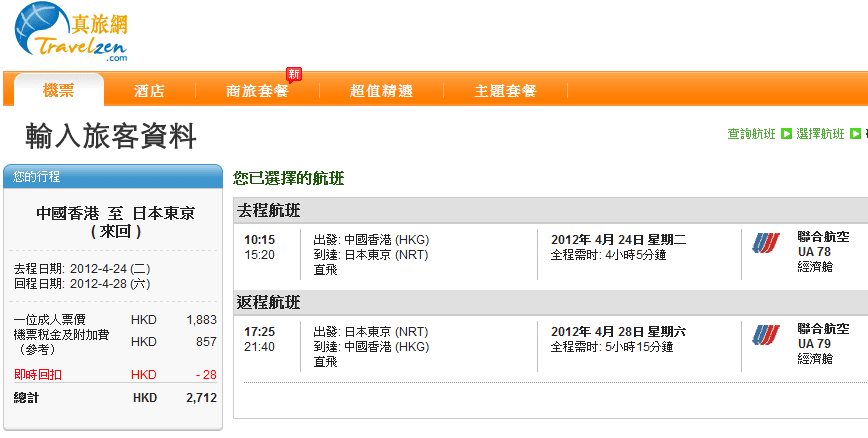Click the green arrow after 查詢航班
This screenshot has height=438, width=868.
click(786, 134)
